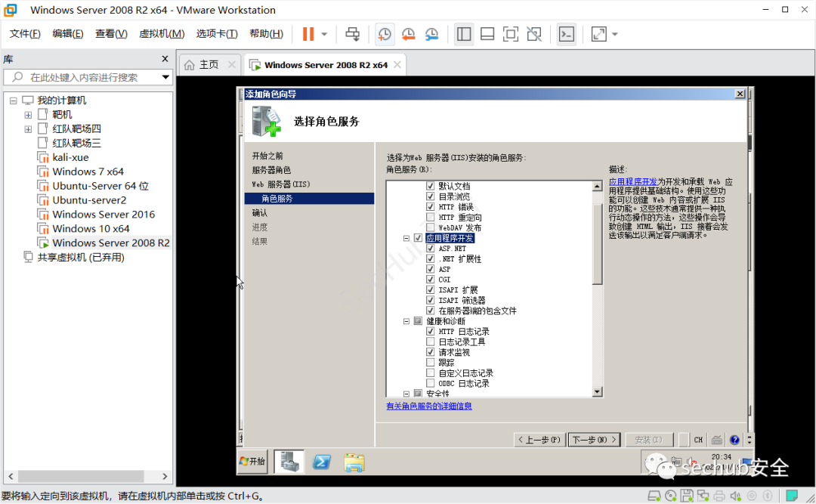Open the snapshot manager

(432, 34)
